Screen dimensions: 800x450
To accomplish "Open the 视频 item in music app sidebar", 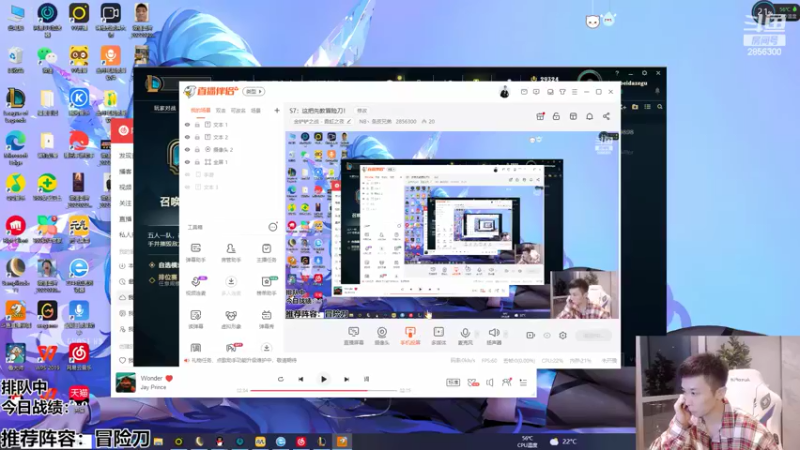I will point(126,187).
